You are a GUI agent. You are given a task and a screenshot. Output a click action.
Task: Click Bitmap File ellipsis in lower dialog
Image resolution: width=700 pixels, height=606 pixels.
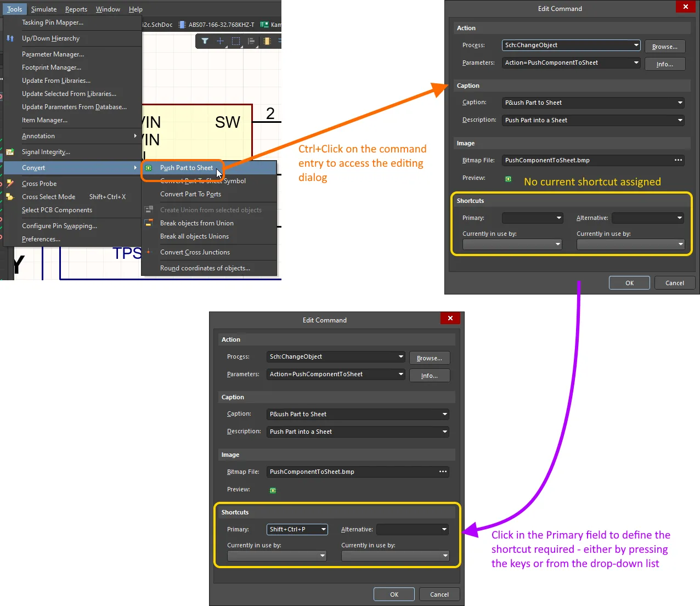pyautogui.click(x=443, y=472)
